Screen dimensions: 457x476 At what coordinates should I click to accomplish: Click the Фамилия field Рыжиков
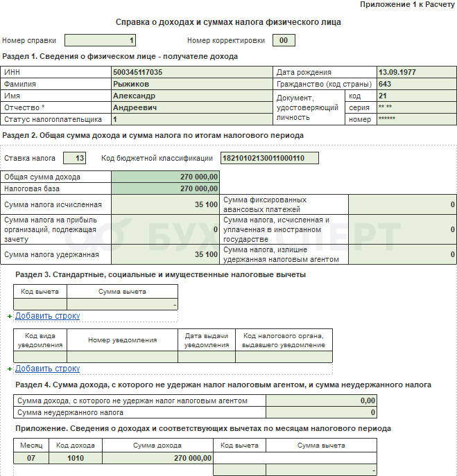192,84
